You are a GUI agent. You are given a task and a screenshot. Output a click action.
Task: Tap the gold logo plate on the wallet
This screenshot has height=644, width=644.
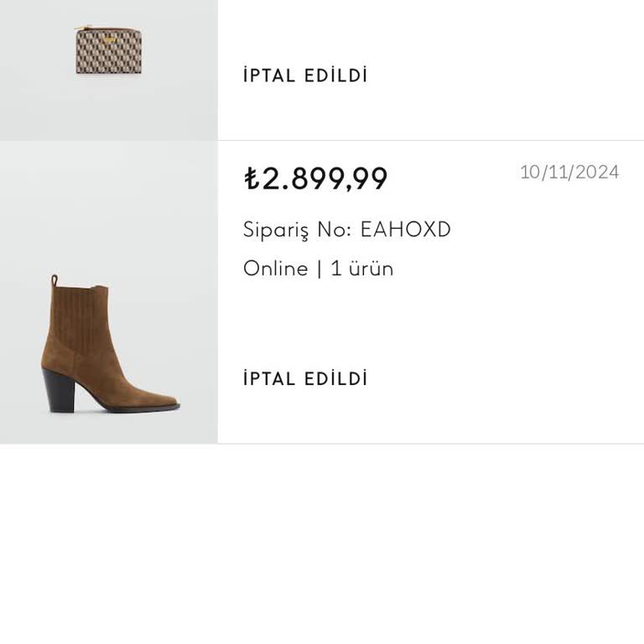pyautogui.click(x=108, y=39)
